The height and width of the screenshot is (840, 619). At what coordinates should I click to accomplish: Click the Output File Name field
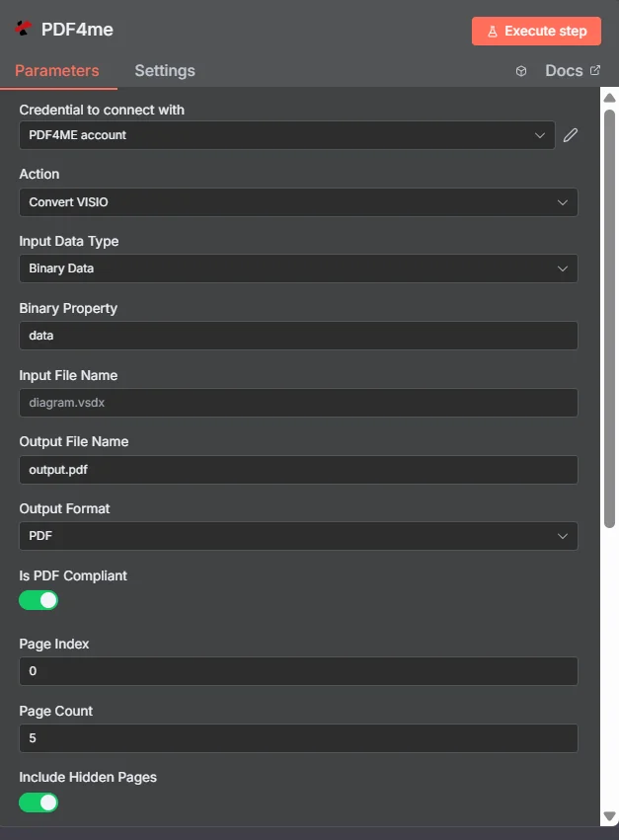[x=298, y=469]
